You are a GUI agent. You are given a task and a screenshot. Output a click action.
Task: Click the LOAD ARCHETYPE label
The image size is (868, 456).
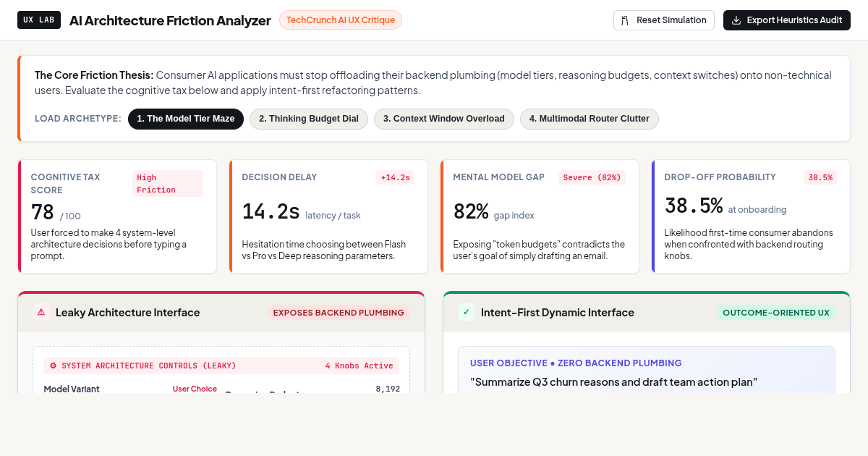point(78,119)
